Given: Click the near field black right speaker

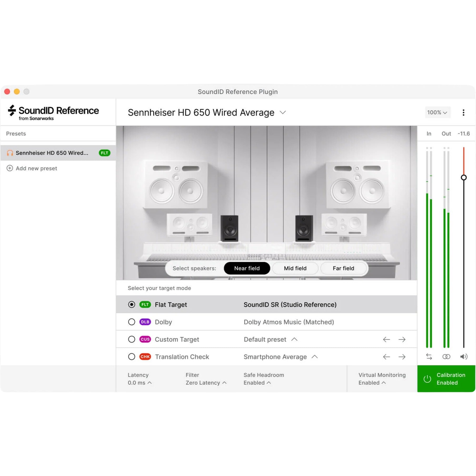Looking at the screenshot, I should pos(304,228).
